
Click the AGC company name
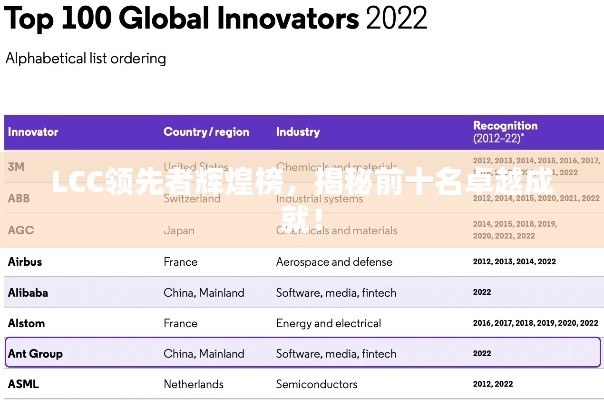tap(20, 230)
